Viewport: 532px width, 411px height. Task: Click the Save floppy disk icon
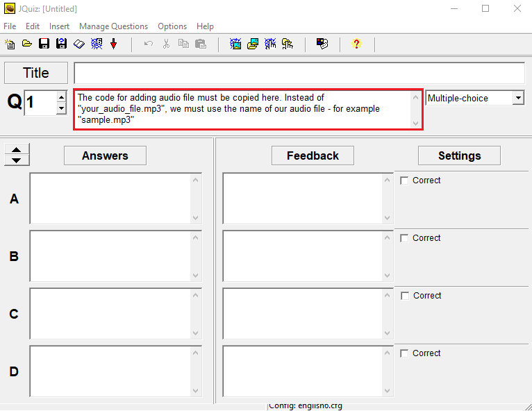coord(44,44)
